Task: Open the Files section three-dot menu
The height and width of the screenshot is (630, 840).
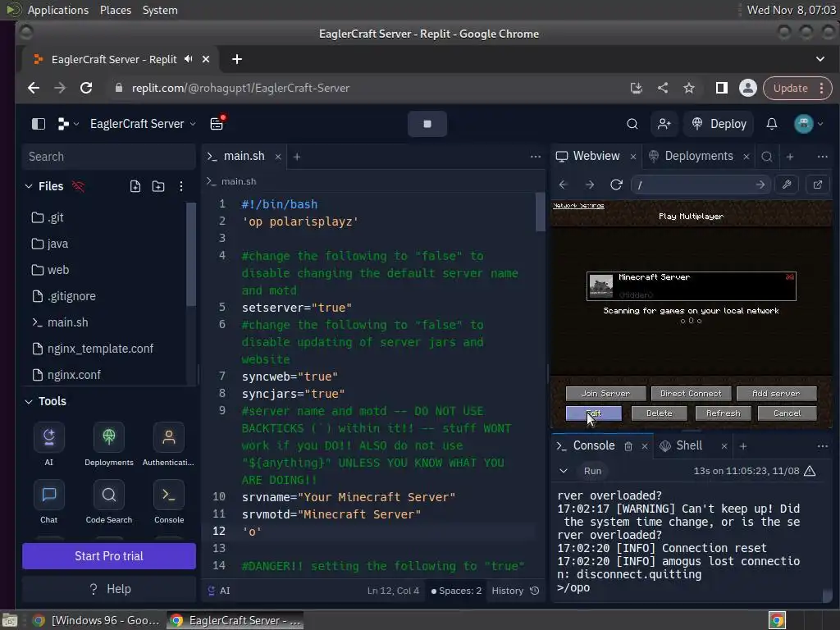Action: 181,186
